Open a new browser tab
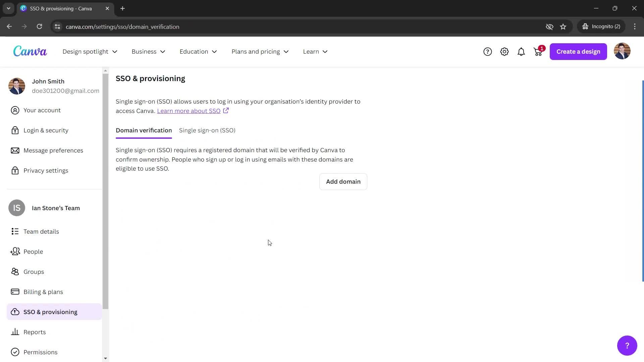This screenshot has width=644, height=362. pos(123,8)
